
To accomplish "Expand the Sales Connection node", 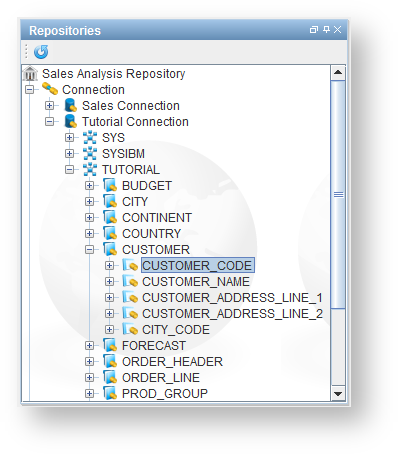I will (x=49, y=105).
